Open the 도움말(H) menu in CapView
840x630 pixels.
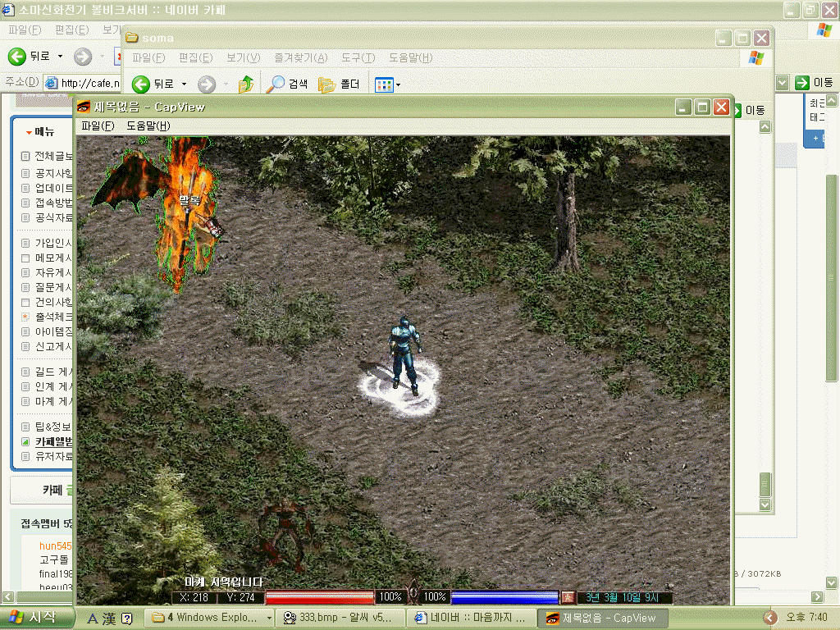tap(148, 126)
